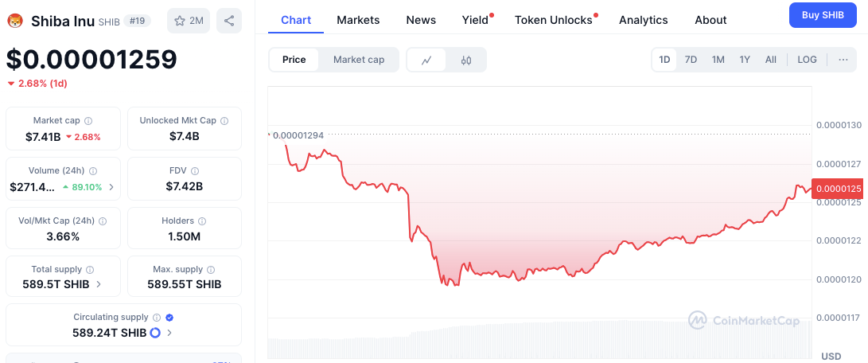Click the FDV info icon
This screenshot has width=868, height=363.
195,171
